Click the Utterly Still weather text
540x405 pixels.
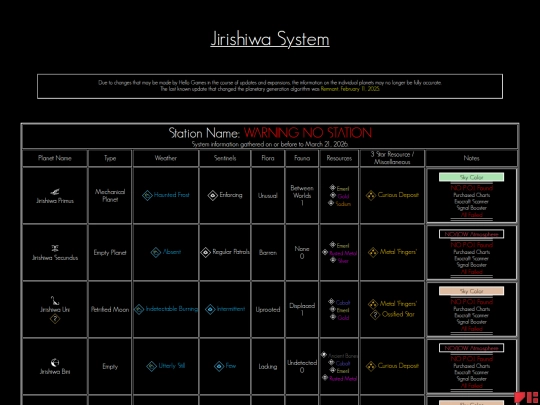pos(172,366)
